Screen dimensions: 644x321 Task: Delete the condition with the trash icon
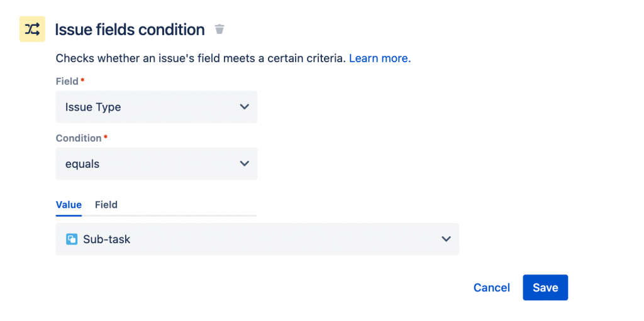(x=219, y=30)
